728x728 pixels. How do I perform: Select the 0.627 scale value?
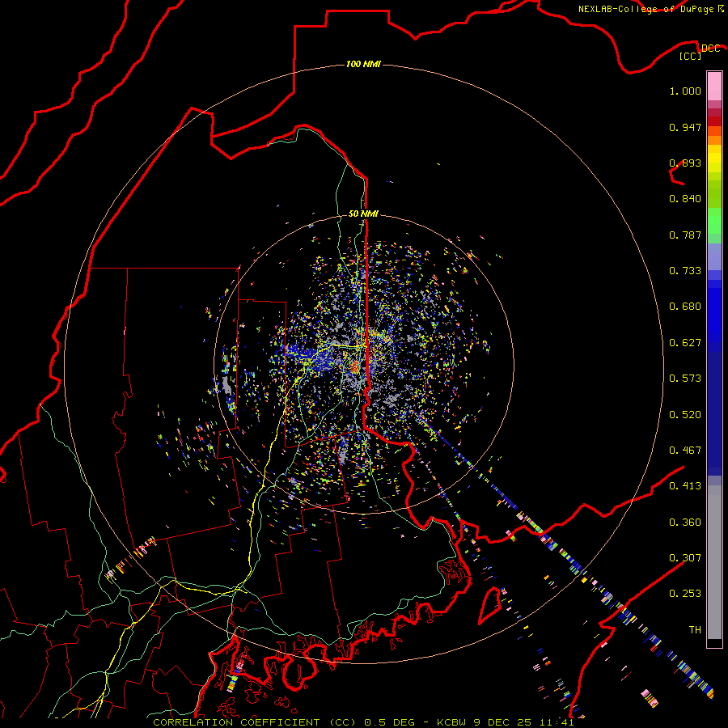tap(685, 343)
